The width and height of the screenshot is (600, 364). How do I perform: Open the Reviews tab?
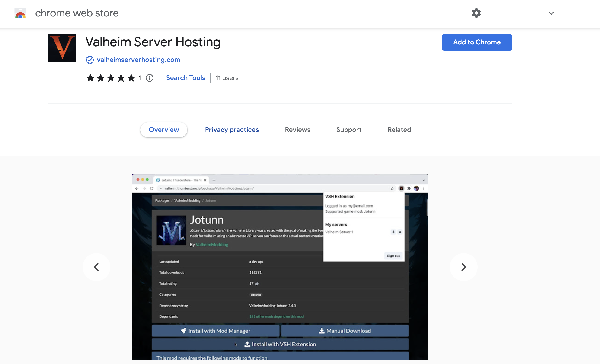(297, 130)
